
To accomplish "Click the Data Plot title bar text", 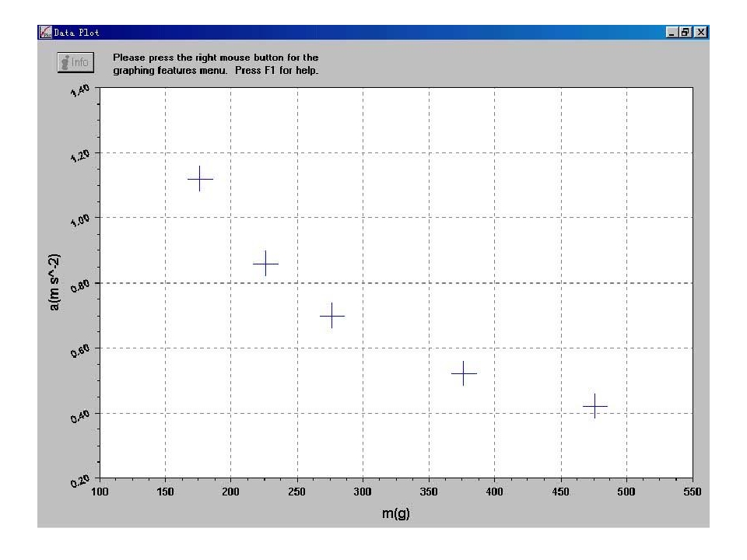I will tap(76, 33).
